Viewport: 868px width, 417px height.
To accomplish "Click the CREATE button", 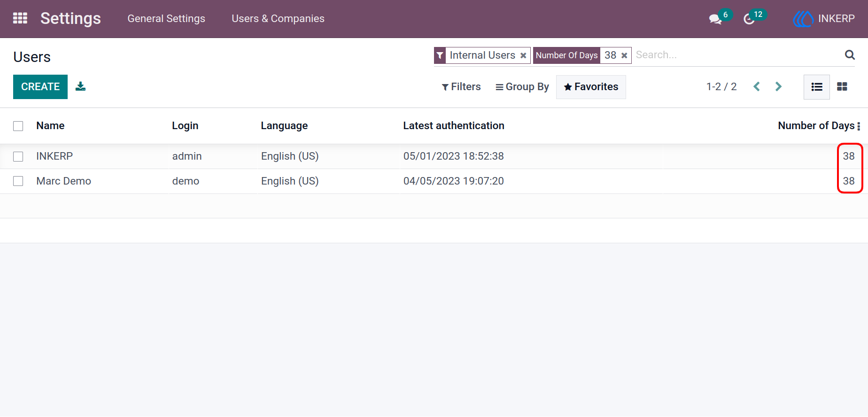I will point(40,87).
